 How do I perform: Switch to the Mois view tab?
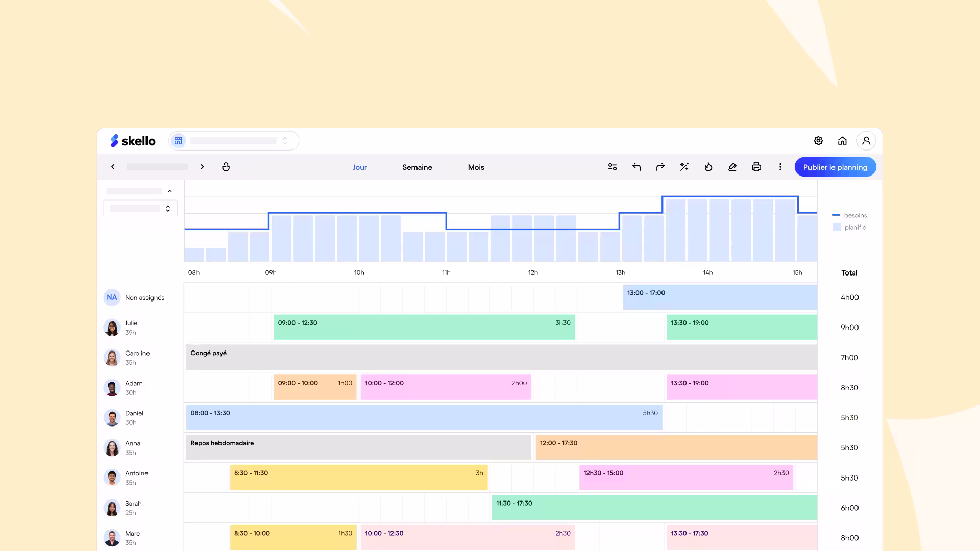pyautogui.click(x=476, y=167)
